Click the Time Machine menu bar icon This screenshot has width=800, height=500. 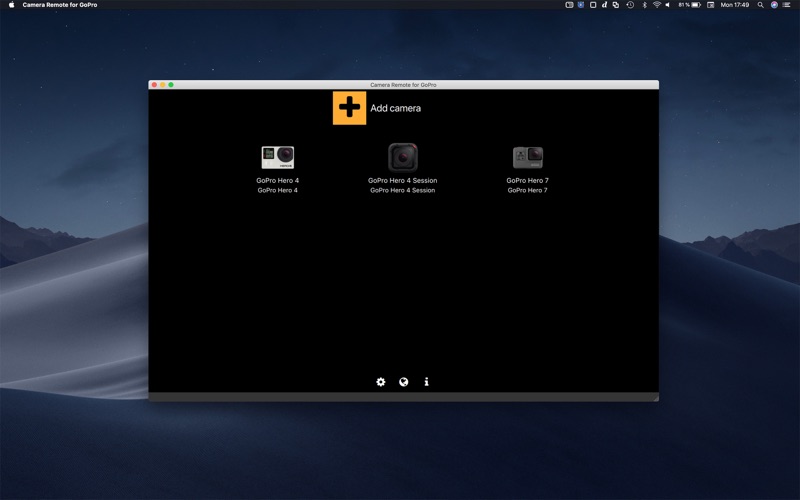pyautogui.click(x=629, y=5)
